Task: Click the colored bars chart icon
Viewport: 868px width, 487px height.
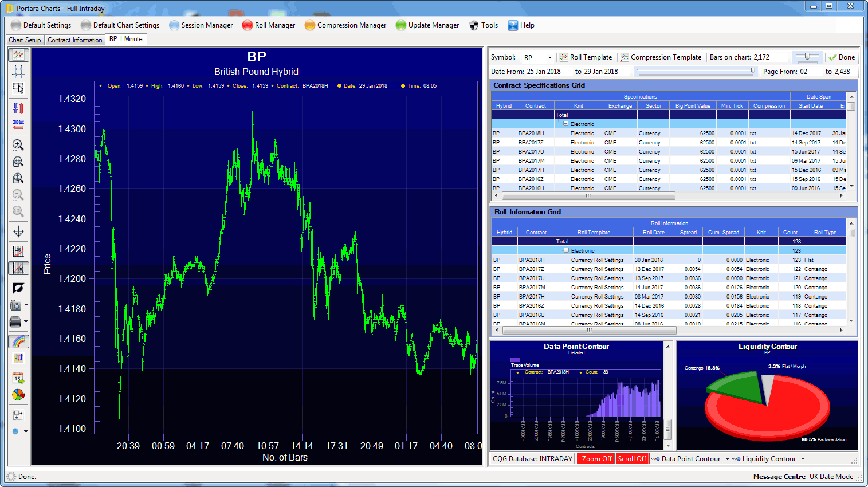Action: [18, 358]
